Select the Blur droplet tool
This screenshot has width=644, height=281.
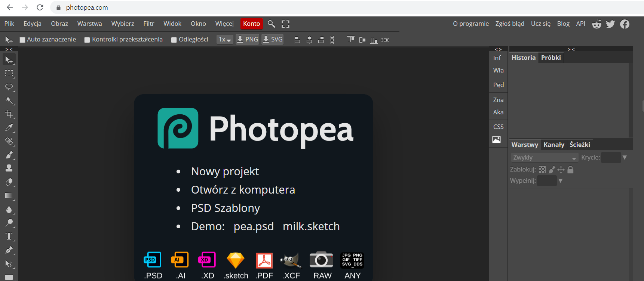pyautogui.click(x=9, y=209)
